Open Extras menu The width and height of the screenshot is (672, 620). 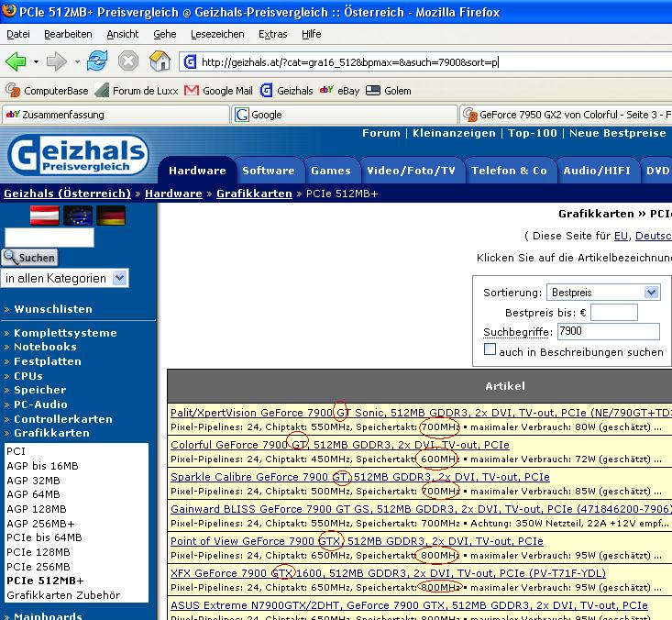point(273,34)
